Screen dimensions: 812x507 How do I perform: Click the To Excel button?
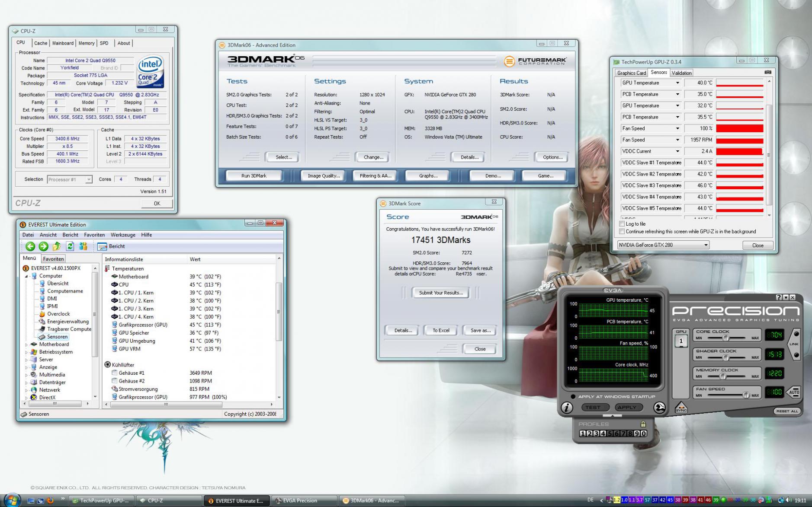[x=441, y=330]
